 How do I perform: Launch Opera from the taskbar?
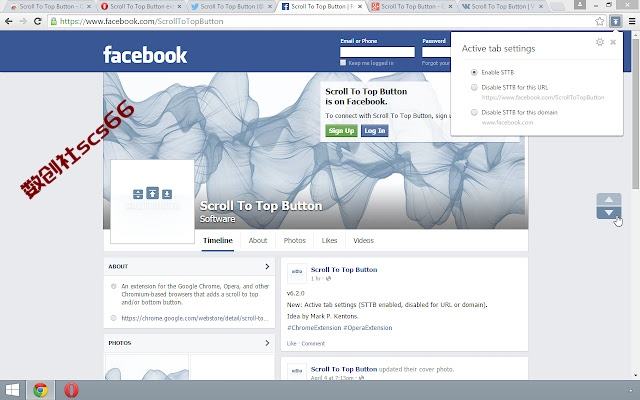[71, 390]
